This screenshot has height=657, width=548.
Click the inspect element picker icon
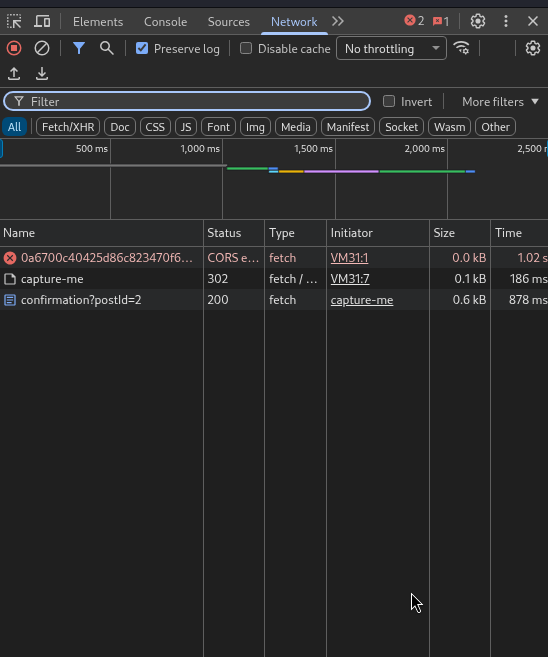coord(14,21)
